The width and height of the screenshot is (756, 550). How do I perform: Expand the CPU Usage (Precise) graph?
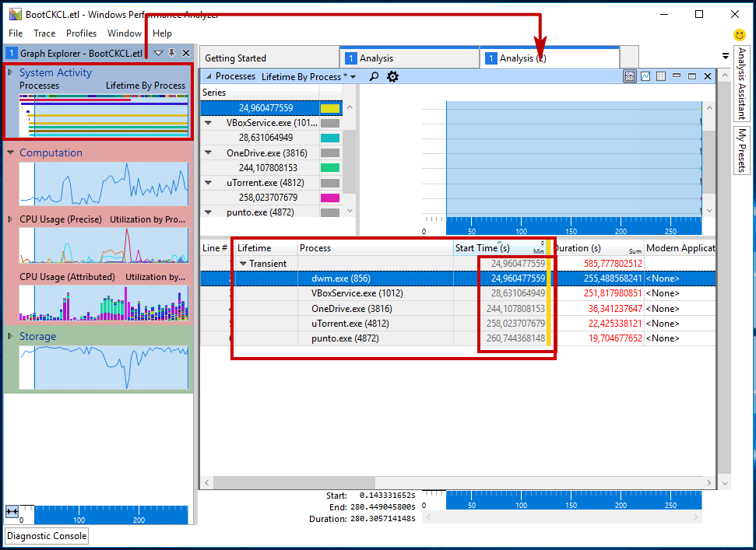click(10, 219)
